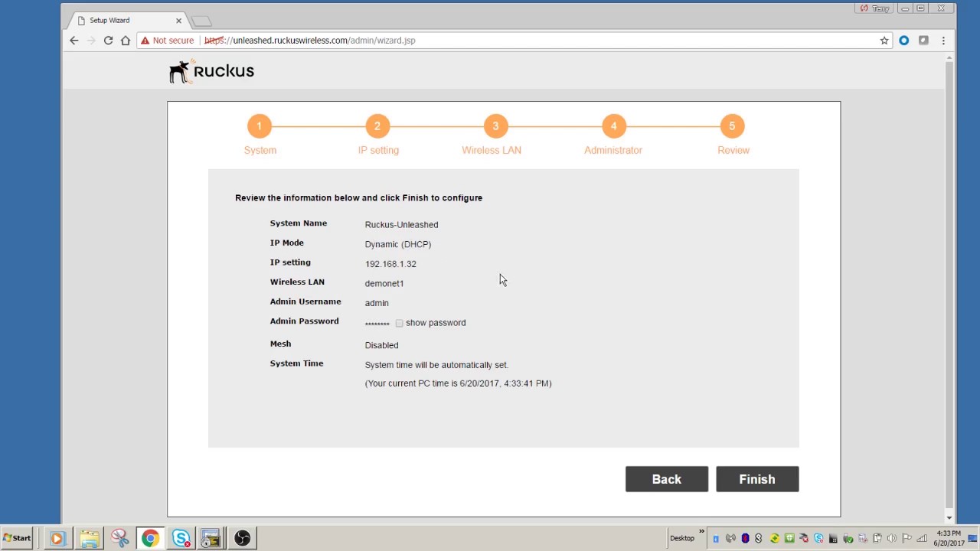The width and height of the screenshot is (980, 551).
Task: Click the Windows Start button
Action: click(17, 538)
